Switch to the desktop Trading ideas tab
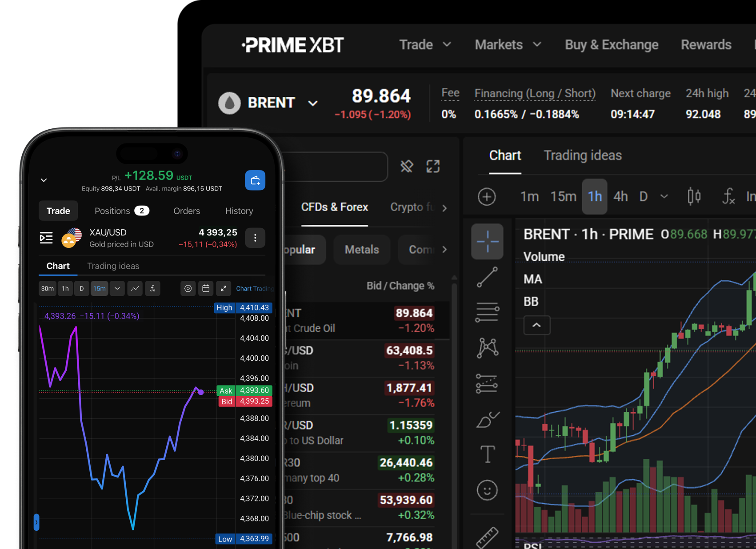756x549 pixels. [x=583, y=155]
